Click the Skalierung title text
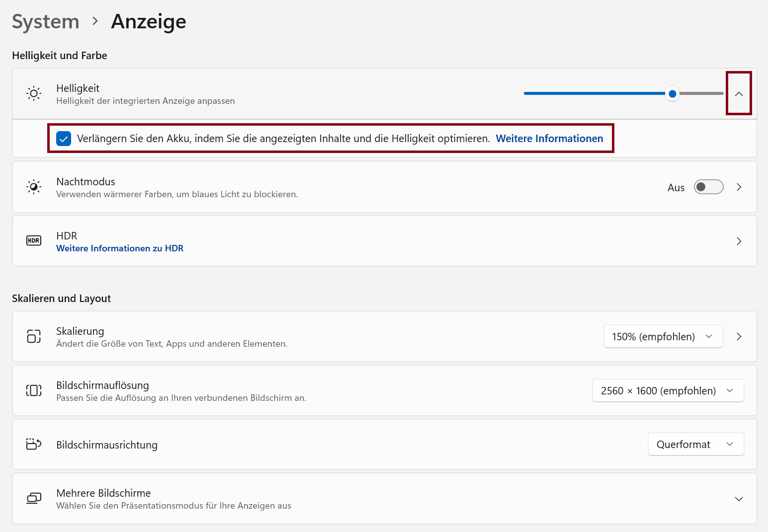The height and width of the screenshot is (532, 768). (x=80, y=331)
